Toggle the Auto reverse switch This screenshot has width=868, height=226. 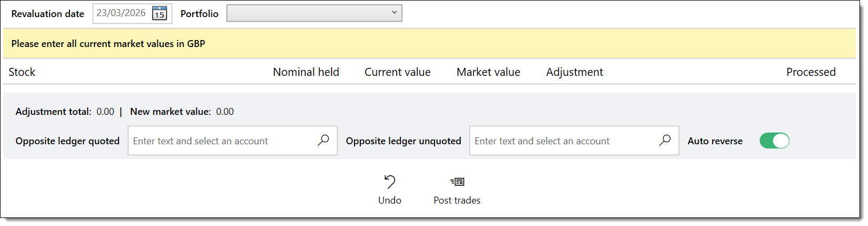click(x=774, y=141)
